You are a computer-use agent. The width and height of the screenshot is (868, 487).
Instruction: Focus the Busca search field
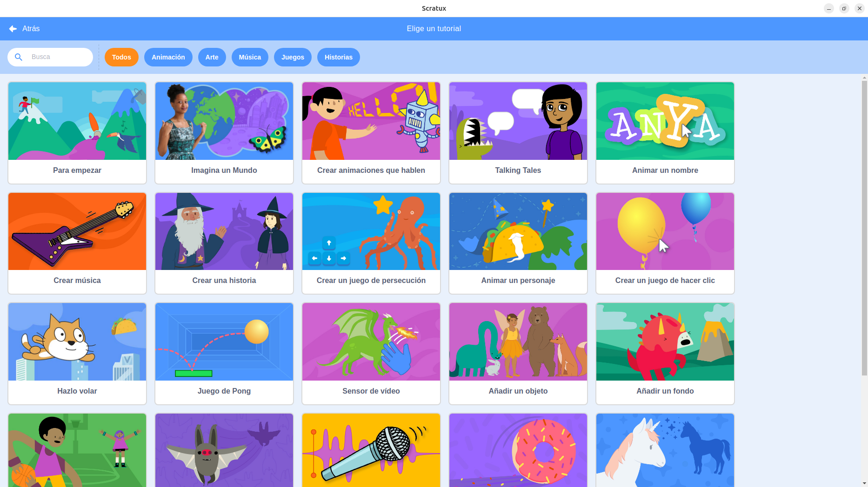pyautogui.click(x=50, y=57)
